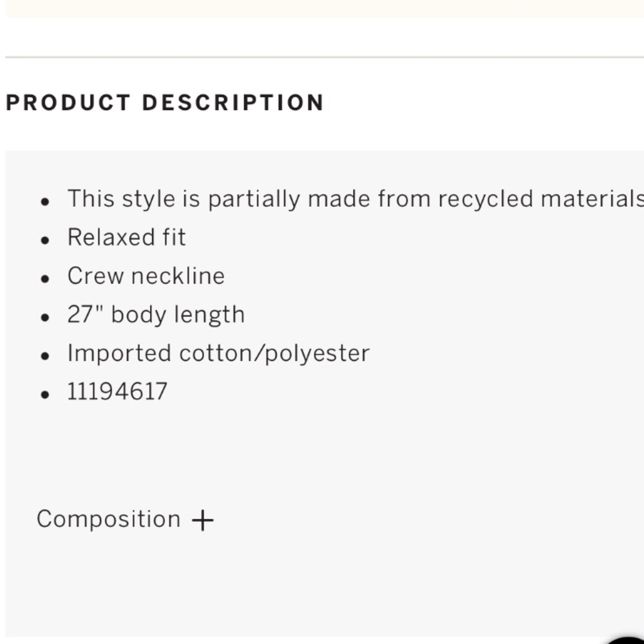Viewport: 644px width, 644px height.
Task: Click the bullet beside 'Crew neckline'
Action: click(45, 279)
